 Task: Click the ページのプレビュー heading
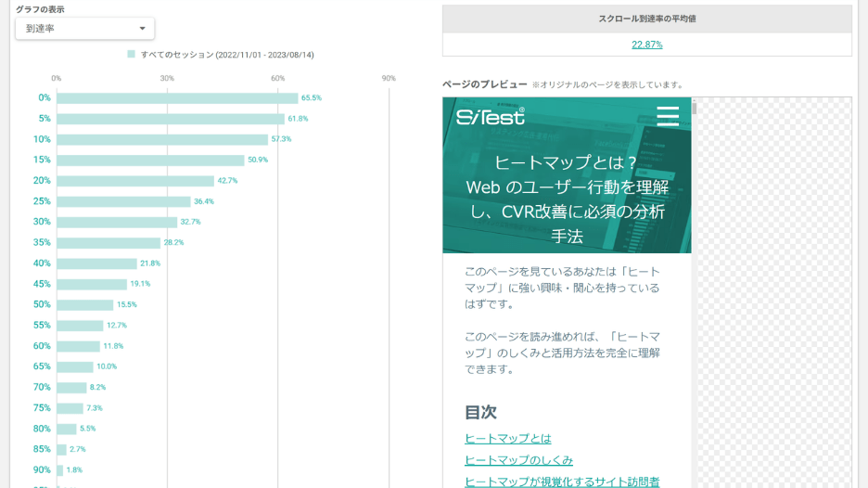tap(484, 84)
